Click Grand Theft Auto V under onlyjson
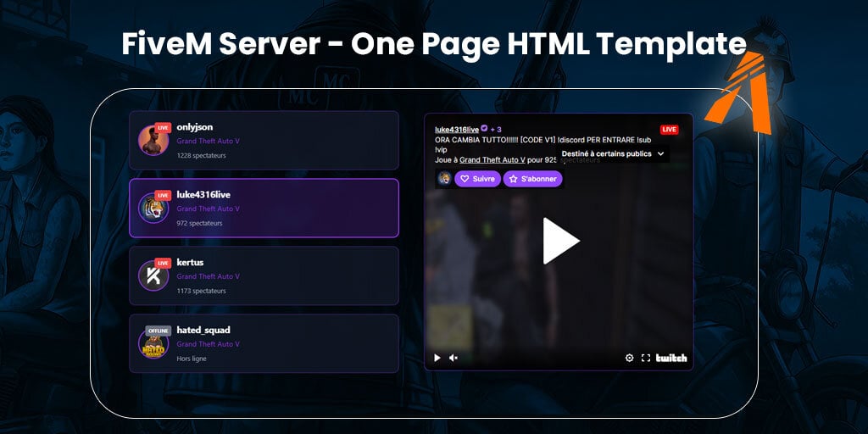868x434 pixels. 209,142
